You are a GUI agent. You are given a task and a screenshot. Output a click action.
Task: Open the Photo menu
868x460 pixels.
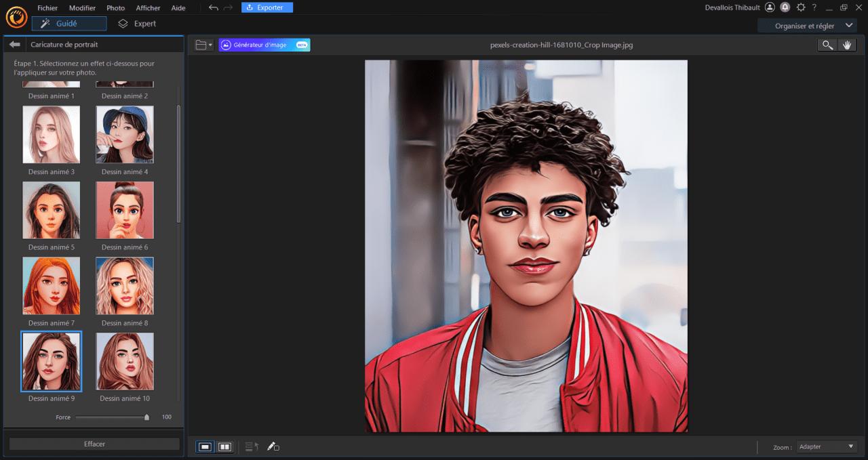115,7
